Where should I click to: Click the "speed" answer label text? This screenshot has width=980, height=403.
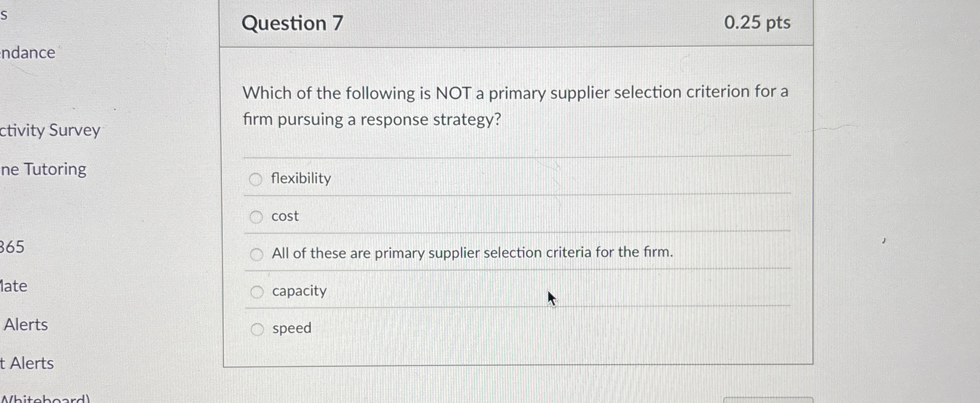pyautogui.click(x=292, y=328)
